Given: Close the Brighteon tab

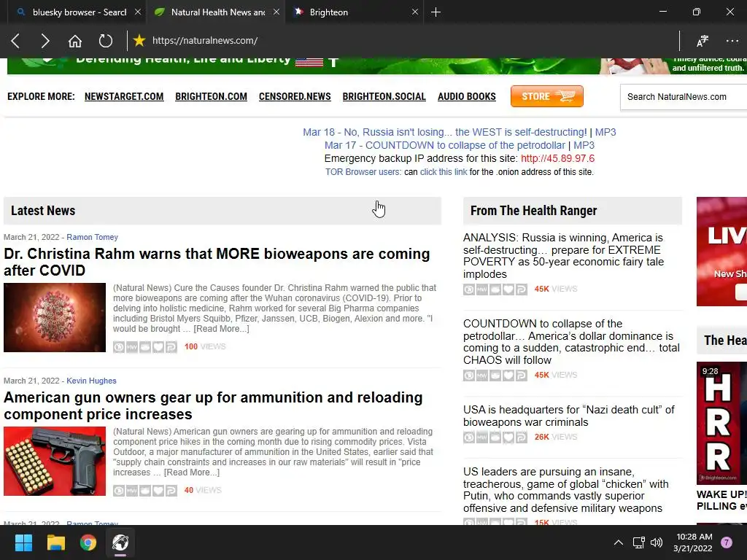Looking at the screenshot, I should (415, 12).
